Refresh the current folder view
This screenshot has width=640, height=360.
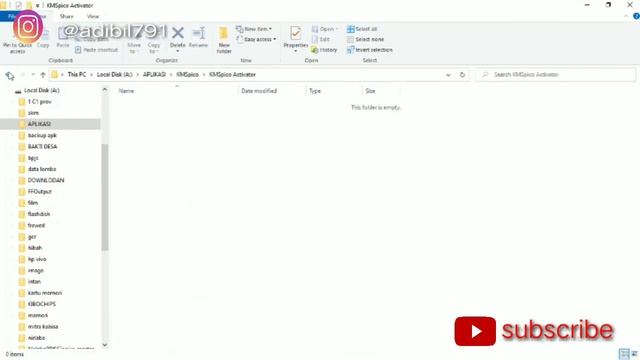coord(462,75)
